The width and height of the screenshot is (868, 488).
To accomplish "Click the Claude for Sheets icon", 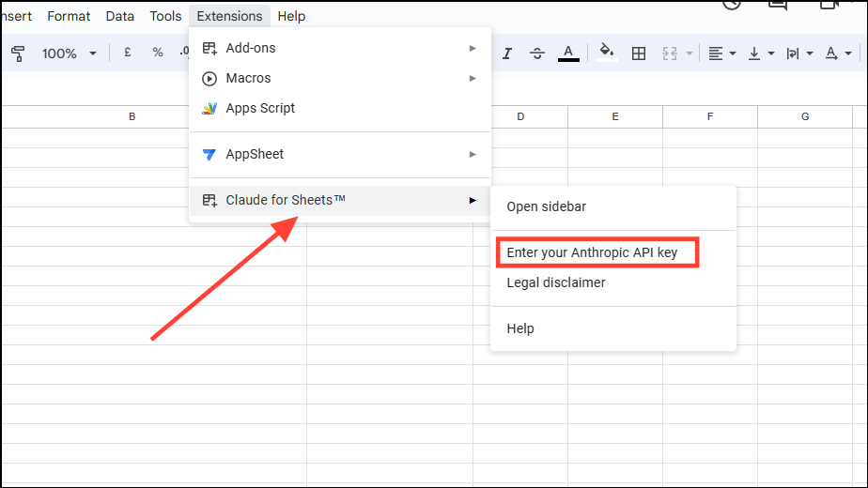I will (209, 200).
